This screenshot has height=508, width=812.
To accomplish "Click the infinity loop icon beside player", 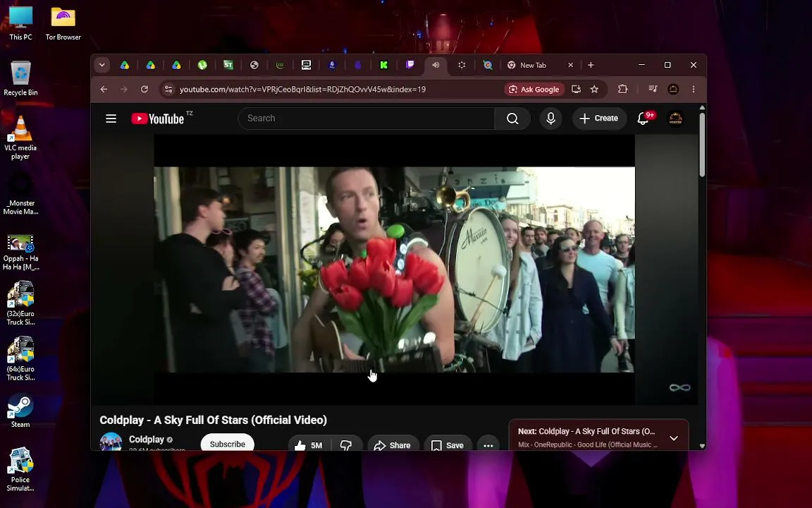I will point(679,388).
